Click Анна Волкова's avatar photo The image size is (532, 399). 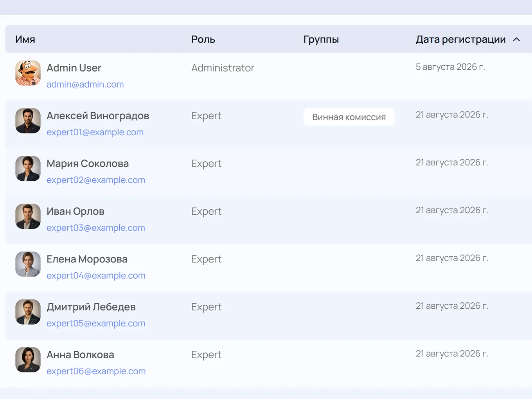click(x=28, y=359)
